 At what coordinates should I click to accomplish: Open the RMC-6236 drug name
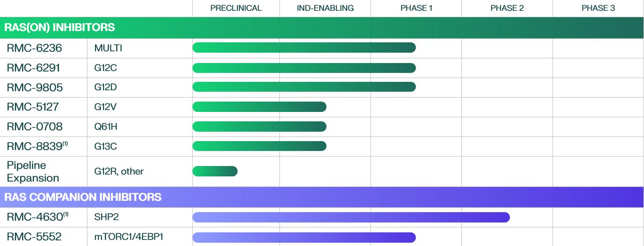(x=34, y=48)
